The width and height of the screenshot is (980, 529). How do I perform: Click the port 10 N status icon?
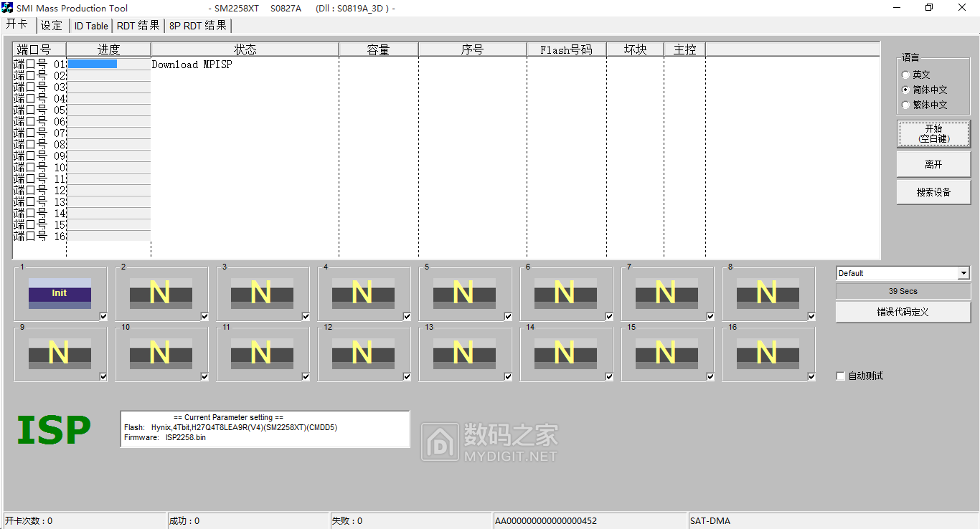161,353
